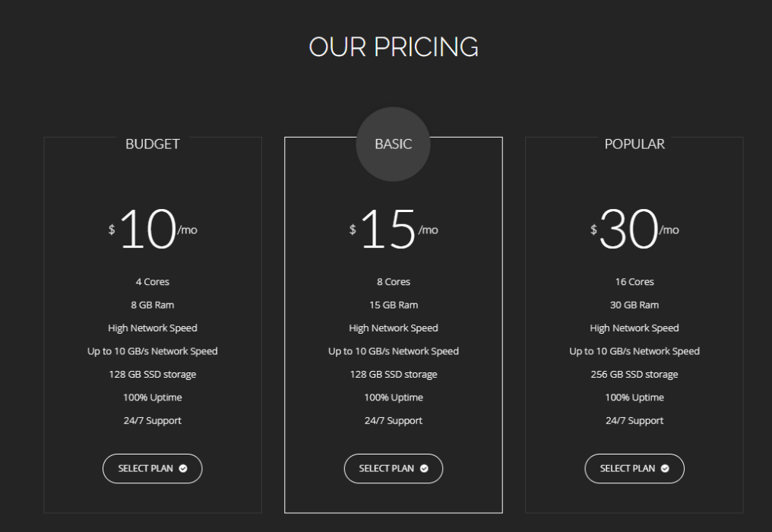
Task: Click the checkmark icon in Budget's Select Plan
Action: point(183,468)
